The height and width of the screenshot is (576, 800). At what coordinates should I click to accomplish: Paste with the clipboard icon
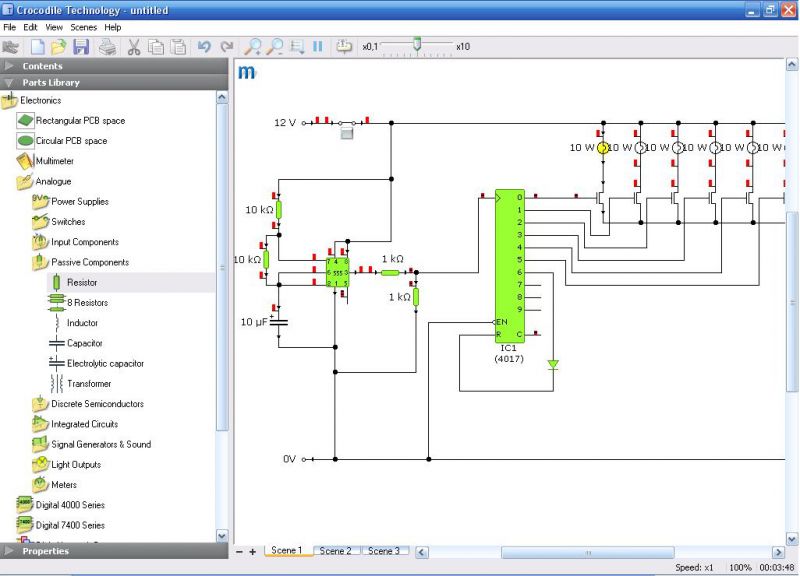(x=178, y=47)
